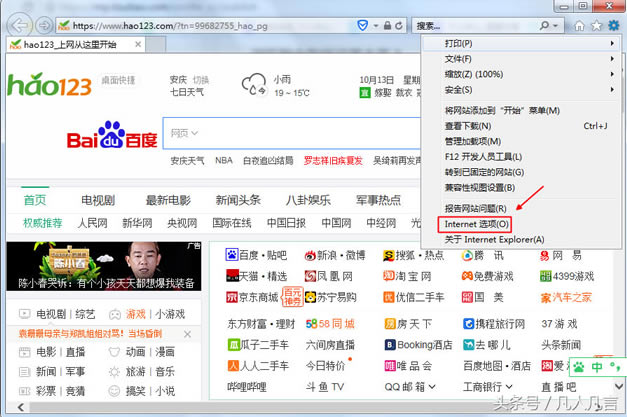The width and height of the screenshot is (627, 417).
Task: Switch to the 新闻头条 tab
Action: click(238, 200)
